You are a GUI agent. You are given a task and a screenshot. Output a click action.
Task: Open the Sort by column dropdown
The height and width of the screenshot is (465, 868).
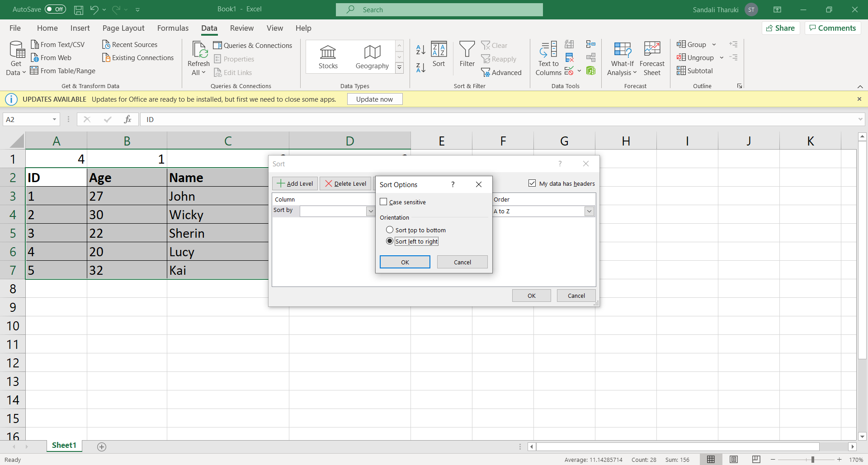pyautogui.click(x=370, y=211)
